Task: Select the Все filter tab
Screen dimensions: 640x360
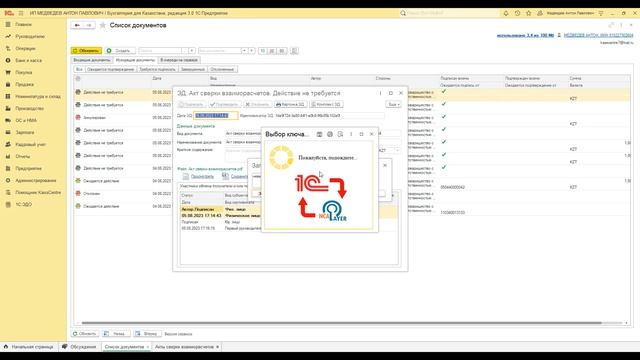Action: click(x=79, y=69)
